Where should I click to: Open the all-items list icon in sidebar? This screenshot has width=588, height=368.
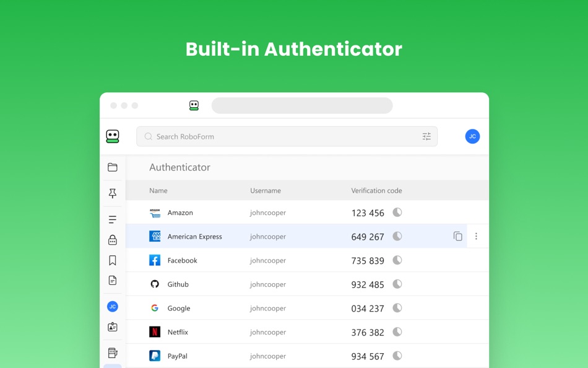113,219
